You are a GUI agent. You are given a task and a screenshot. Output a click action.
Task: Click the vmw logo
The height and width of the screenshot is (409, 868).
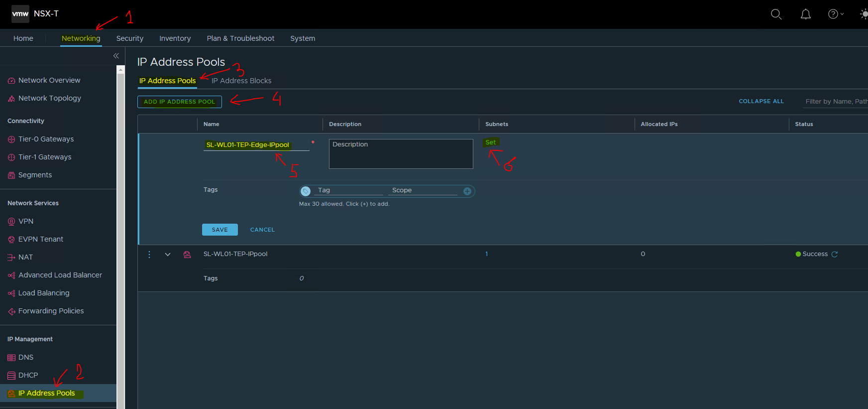coord(20,14)
